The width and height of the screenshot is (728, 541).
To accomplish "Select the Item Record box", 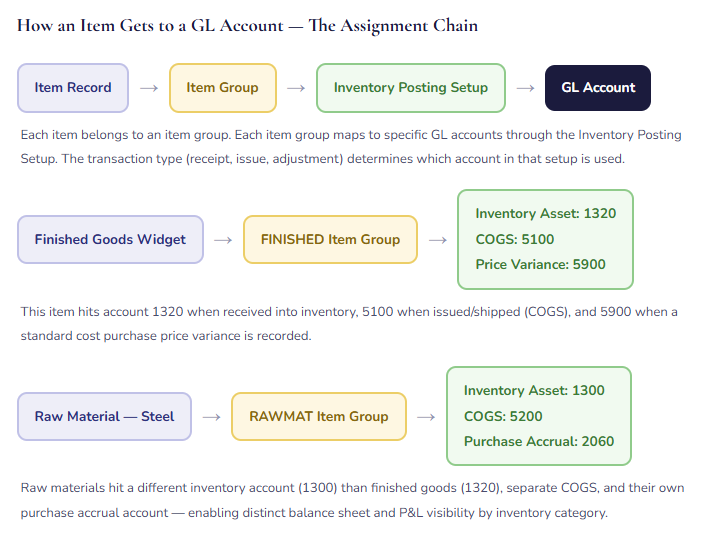I will 73,88.
